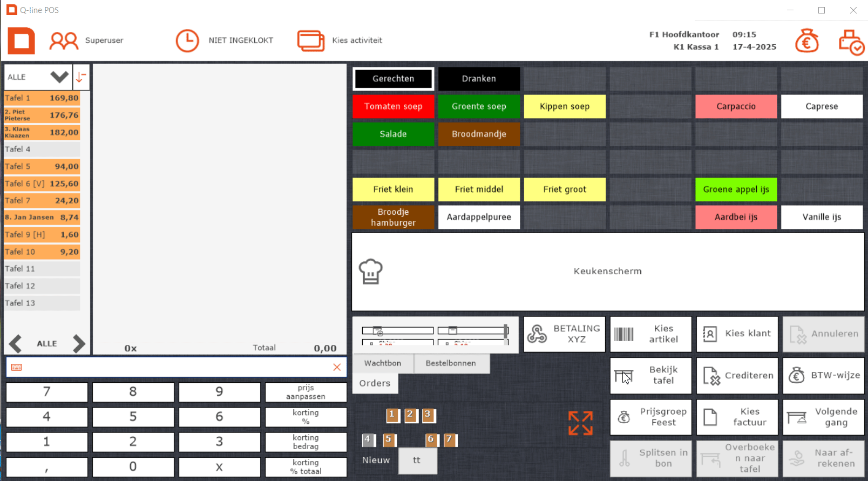Go to previous table page arrow

(x=16, y=343)
